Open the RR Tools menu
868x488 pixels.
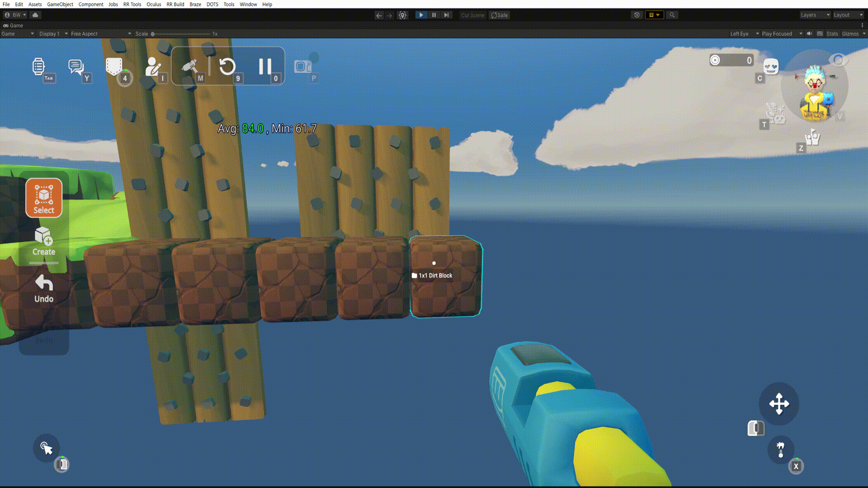pyautogui.click(x=132, y=4)
